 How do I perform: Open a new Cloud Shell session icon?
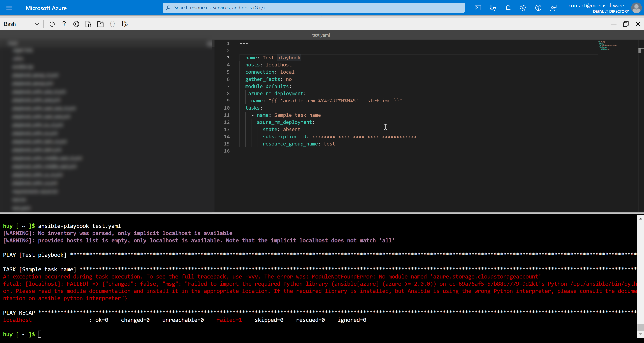pos(100,24)
